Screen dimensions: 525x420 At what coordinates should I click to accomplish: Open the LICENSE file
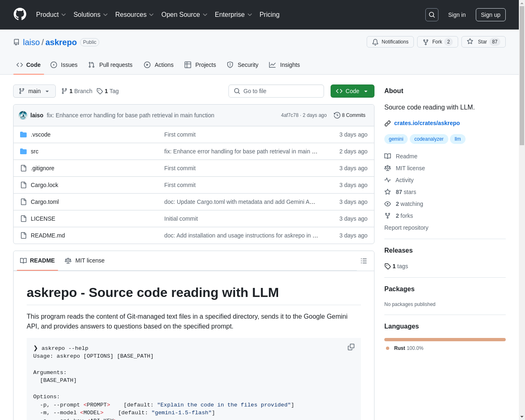pyautogui.click(x=43, y=219)
